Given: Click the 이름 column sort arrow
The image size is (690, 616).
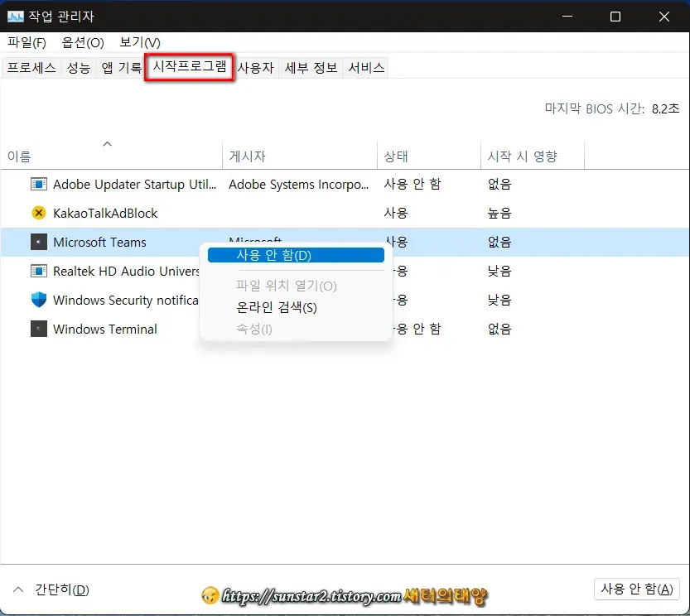Looking at the screenshot, I should click(107, 143).
